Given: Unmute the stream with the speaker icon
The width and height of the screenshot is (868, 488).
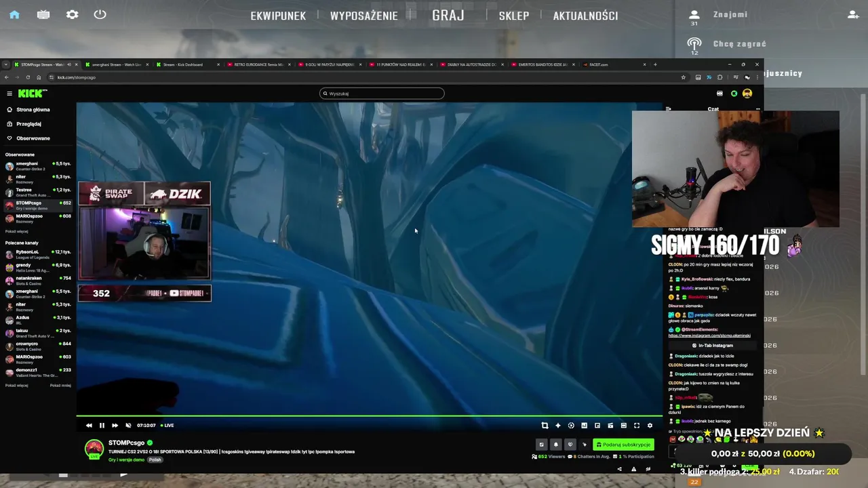Looking at the screenshot, I should [128, 425].
